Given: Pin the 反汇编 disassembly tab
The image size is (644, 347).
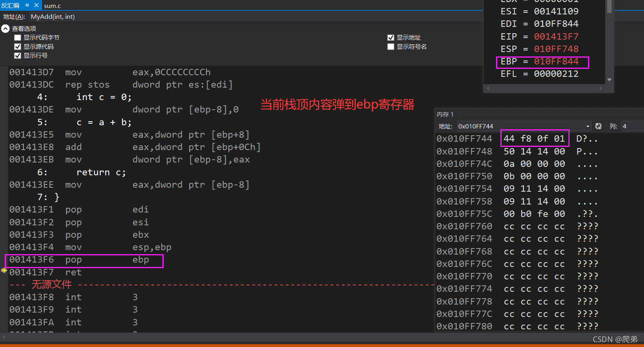Looking at the screenshot, I should tap(27, 5).
